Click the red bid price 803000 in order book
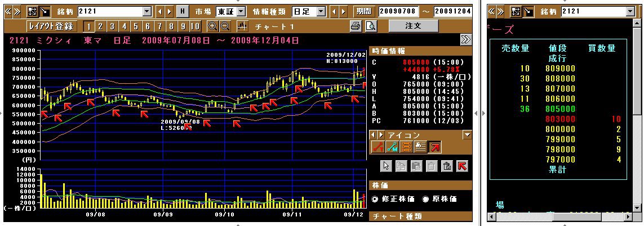644x226 pixels. coord(560,119)
